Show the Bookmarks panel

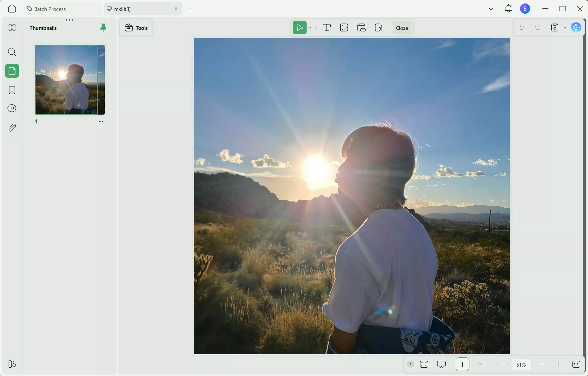click(12, 90)
